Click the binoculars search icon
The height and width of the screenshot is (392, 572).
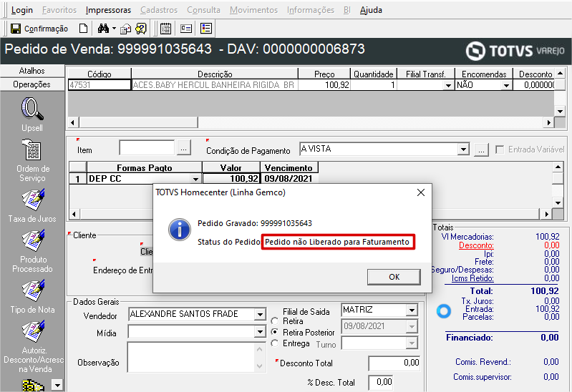tap(103, 29)
